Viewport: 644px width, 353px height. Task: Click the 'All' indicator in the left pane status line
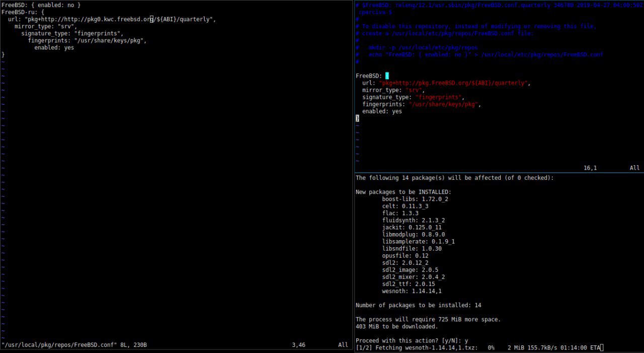pos(343,345)
